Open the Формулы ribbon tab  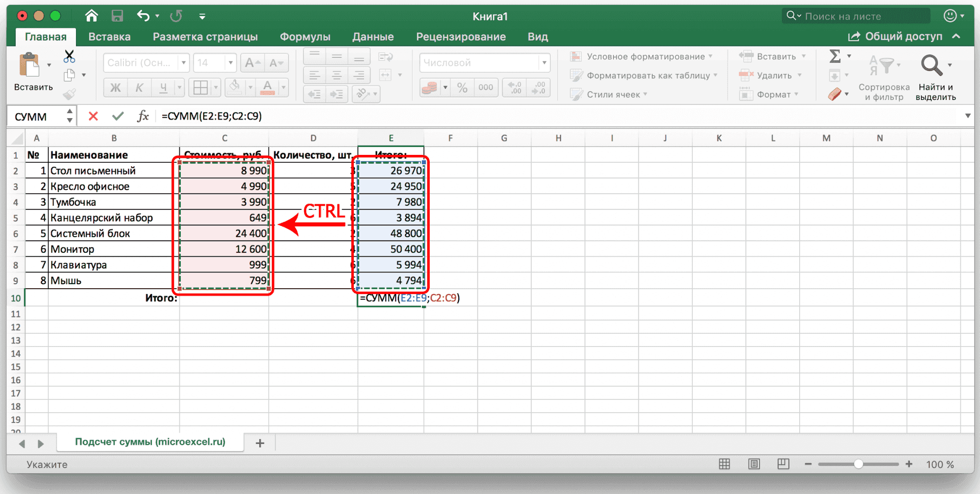pos(305,37)
